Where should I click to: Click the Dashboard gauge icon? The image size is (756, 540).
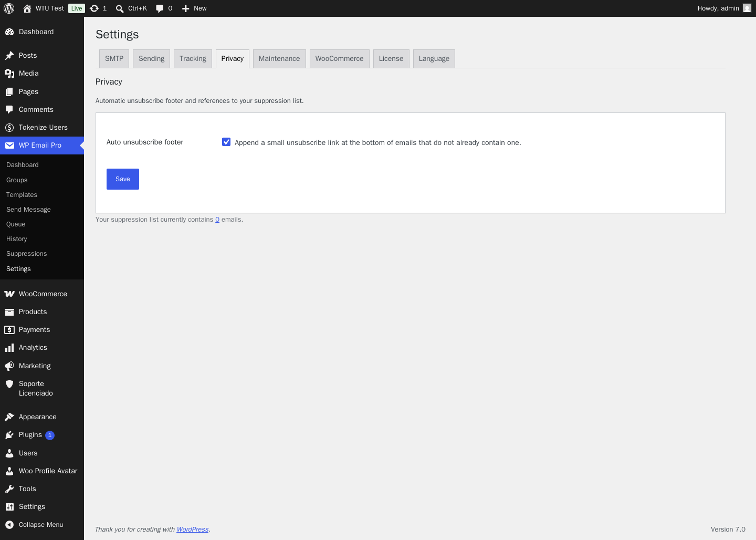pyautogui.click(x=9, y=32)
